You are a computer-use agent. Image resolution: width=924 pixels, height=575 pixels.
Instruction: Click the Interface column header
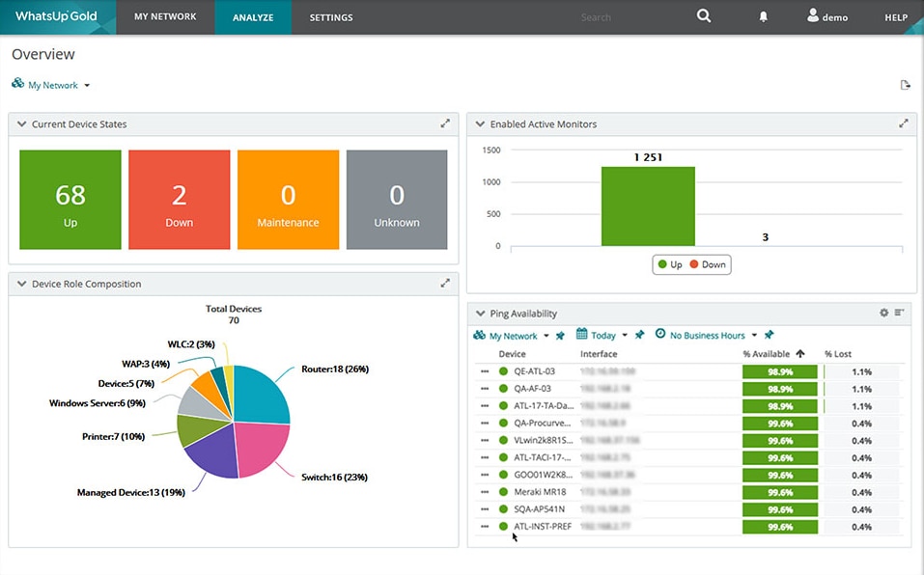pyautogui.click(x=599, y=354)
